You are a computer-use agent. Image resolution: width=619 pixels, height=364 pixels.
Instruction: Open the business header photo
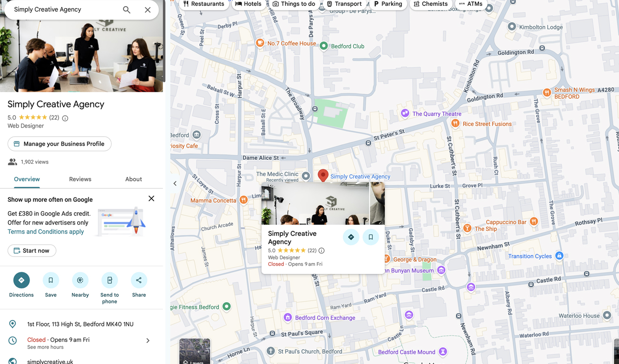[x=81, y=55]
